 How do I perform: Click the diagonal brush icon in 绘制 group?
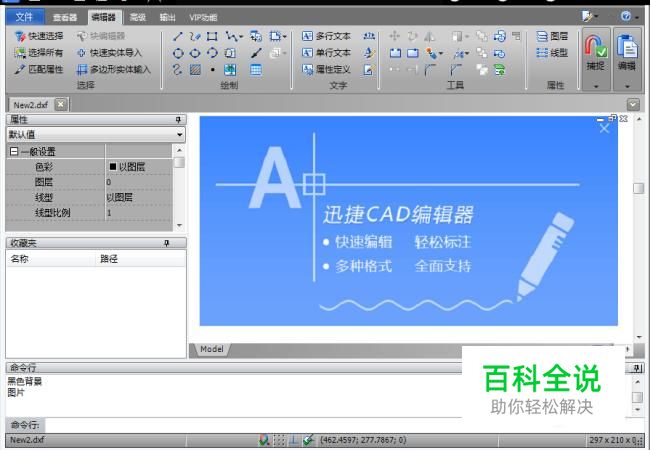pos(256,53)
